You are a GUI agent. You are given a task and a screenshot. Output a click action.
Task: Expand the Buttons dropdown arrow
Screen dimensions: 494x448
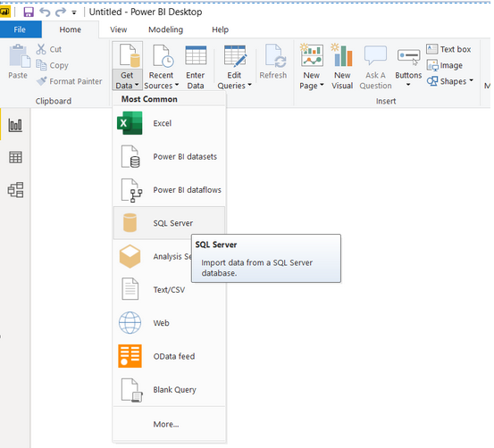tap(408, 85)
